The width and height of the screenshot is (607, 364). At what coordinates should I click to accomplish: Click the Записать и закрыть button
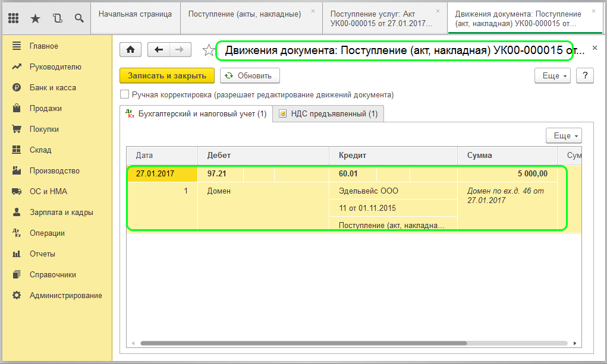click(x=167, y=75)
